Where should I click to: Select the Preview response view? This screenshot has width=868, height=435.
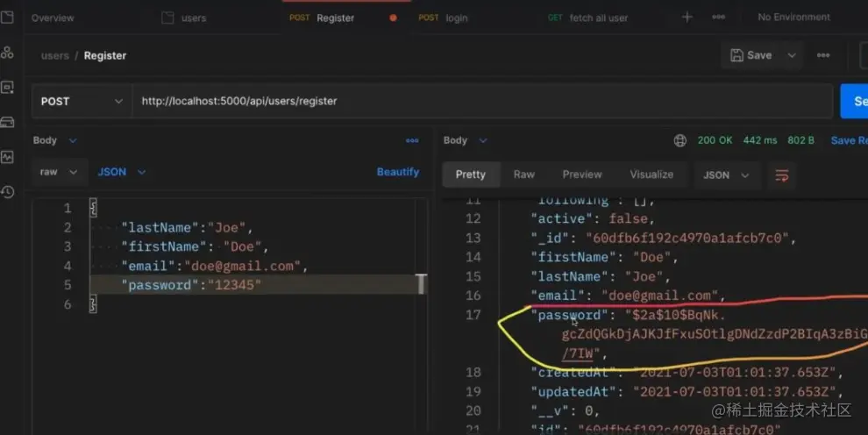[582, 175]
